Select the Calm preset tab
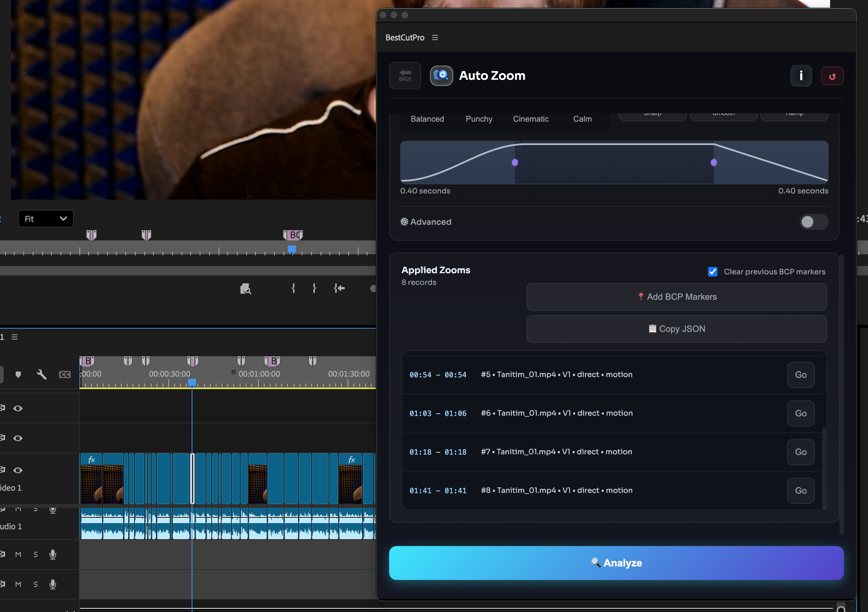The image size is (868, 612). 582,119
